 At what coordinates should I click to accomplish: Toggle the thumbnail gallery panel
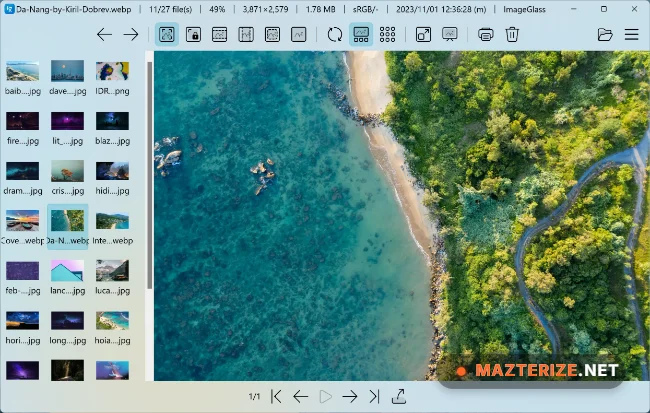(x=361, y=34)
